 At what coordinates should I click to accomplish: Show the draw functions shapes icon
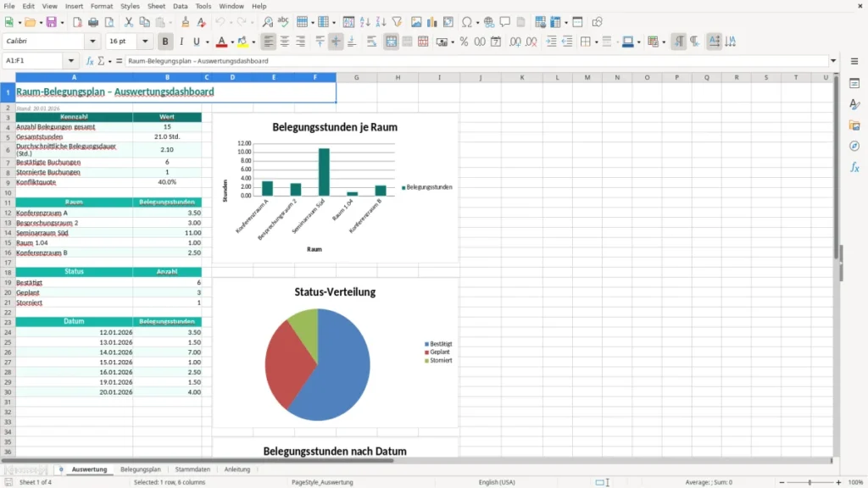point(597,22)
